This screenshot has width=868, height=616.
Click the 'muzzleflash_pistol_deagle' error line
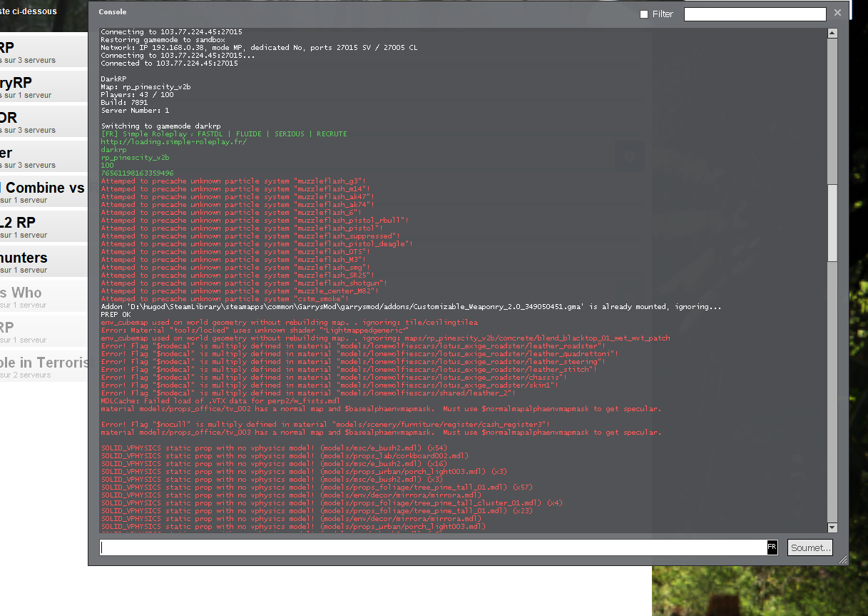coord(257,244)
